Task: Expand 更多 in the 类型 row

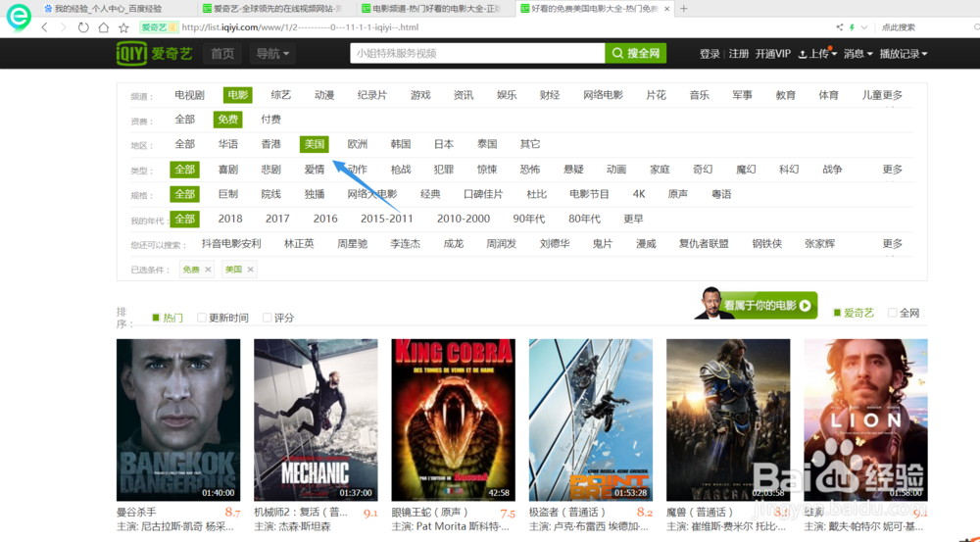Action: [893, 170]
